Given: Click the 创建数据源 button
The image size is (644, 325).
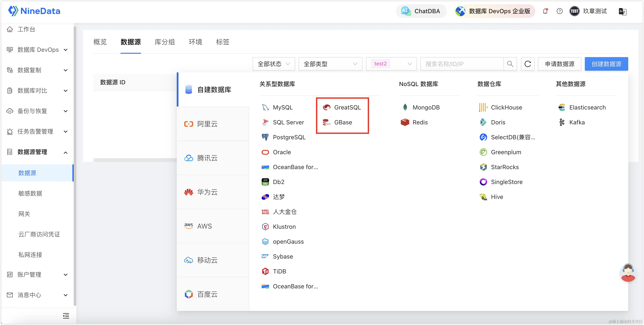Looking at the screenshot, I should point(606,64).
